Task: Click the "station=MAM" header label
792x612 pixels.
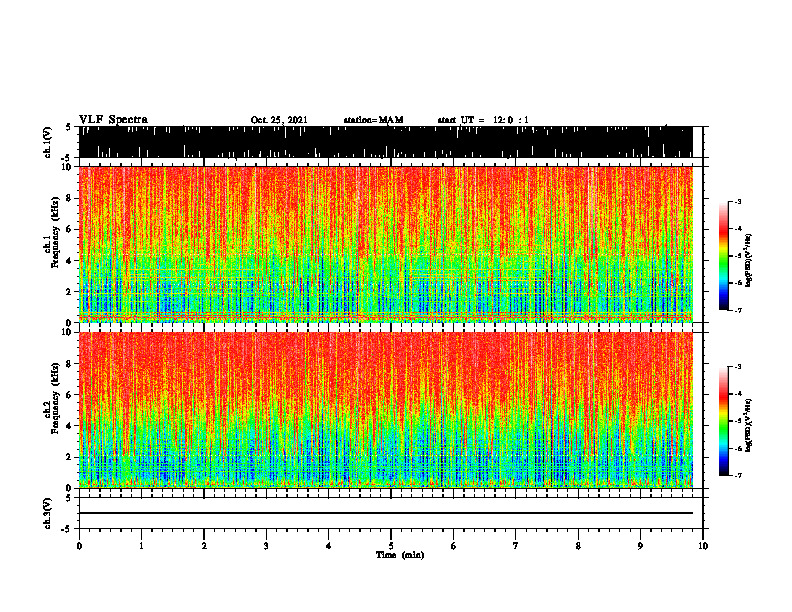Action: point(373,120)
